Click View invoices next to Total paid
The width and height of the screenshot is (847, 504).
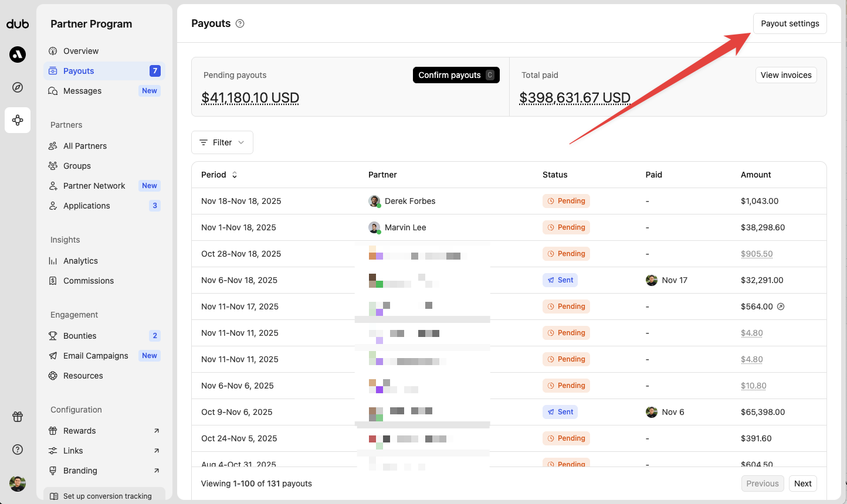click(786, 74)
